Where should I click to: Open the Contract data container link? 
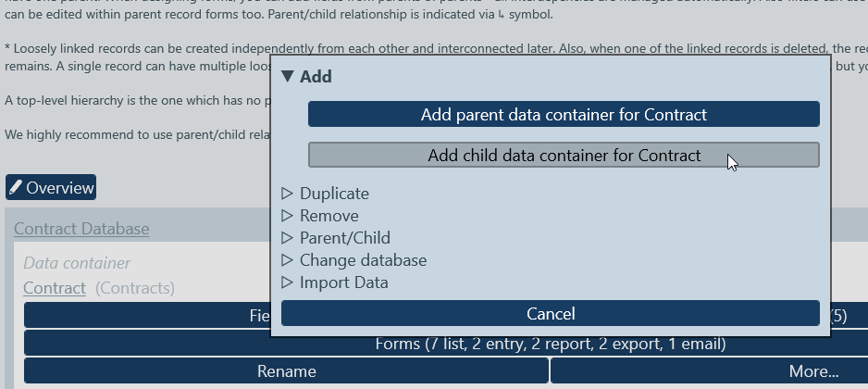point(55,288)
